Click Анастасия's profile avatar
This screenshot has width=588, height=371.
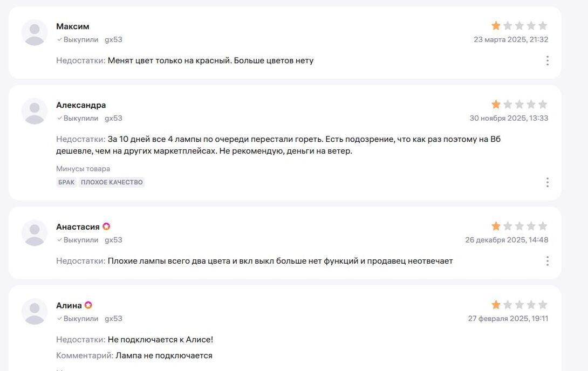35,233
